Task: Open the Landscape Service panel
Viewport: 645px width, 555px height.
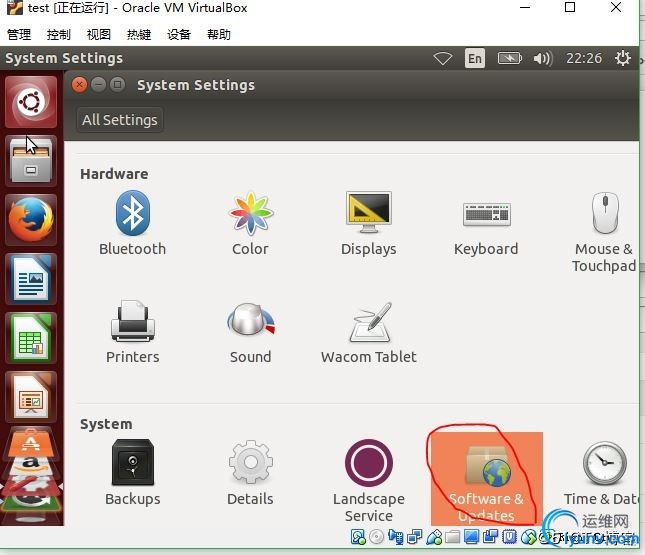Action: [369, 481]
